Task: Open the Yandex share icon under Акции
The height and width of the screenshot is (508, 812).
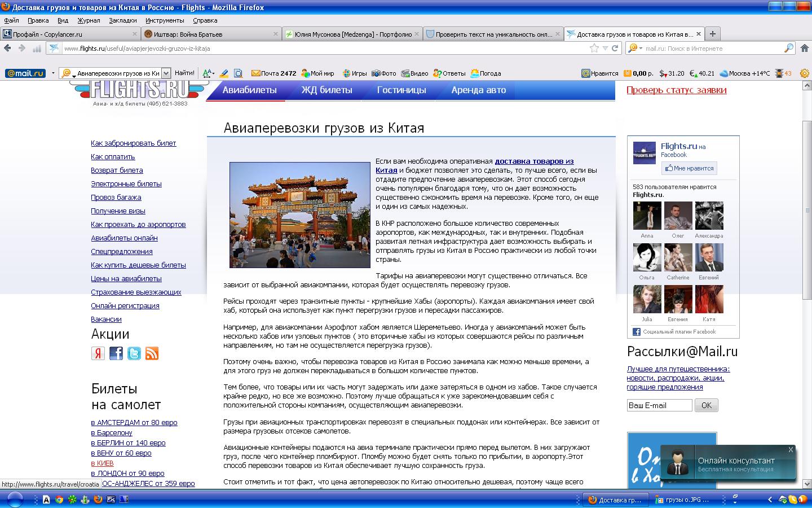Action: coord(98,353)
